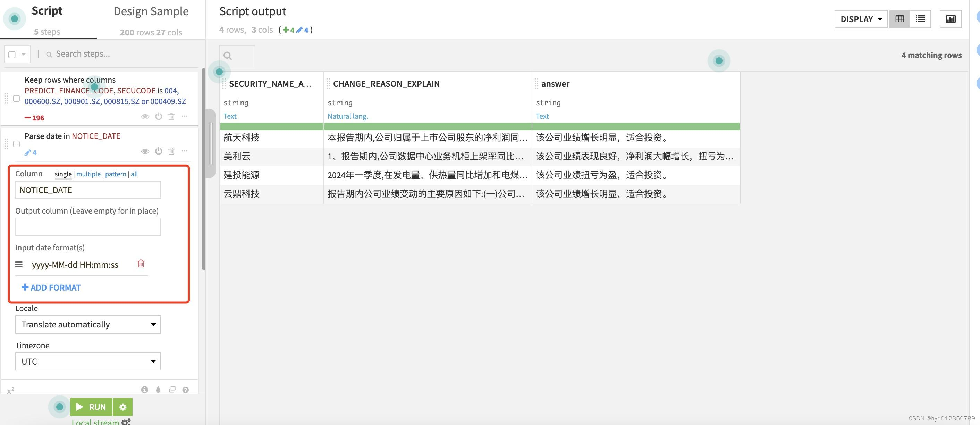The image size is (980, 425).
Task: Open the Timezone UTC dropdown
Action: tap(88, 361)
